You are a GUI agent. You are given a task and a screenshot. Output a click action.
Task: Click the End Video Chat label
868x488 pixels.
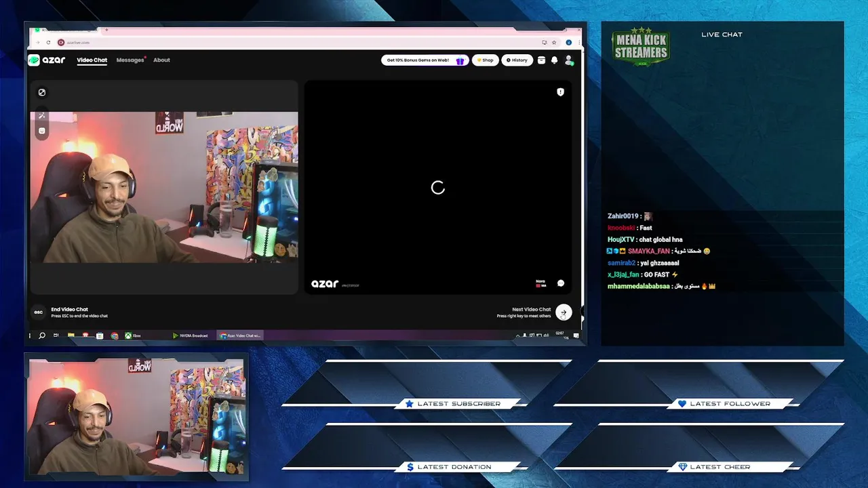70,309
